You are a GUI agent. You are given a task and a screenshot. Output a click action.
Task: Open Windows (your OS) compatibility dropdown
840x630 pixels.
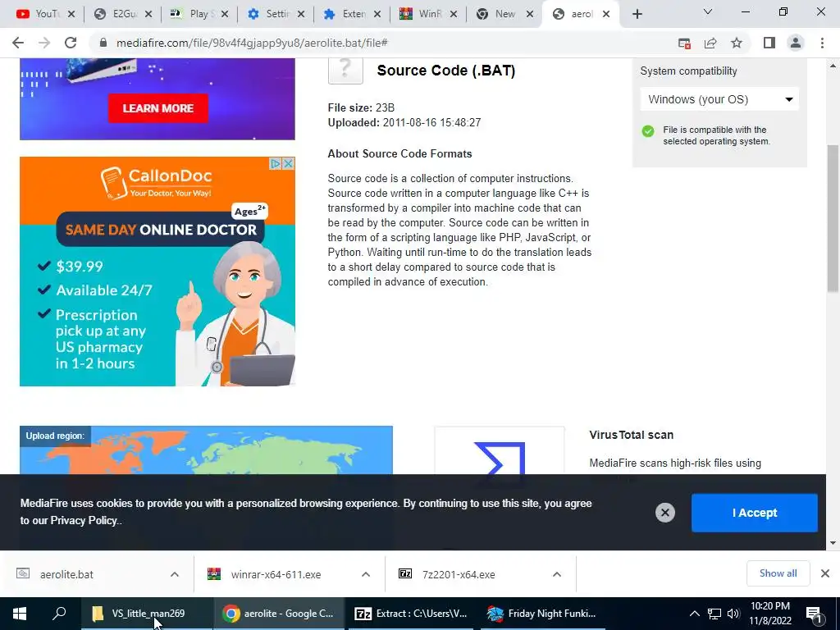pos(719,99)
